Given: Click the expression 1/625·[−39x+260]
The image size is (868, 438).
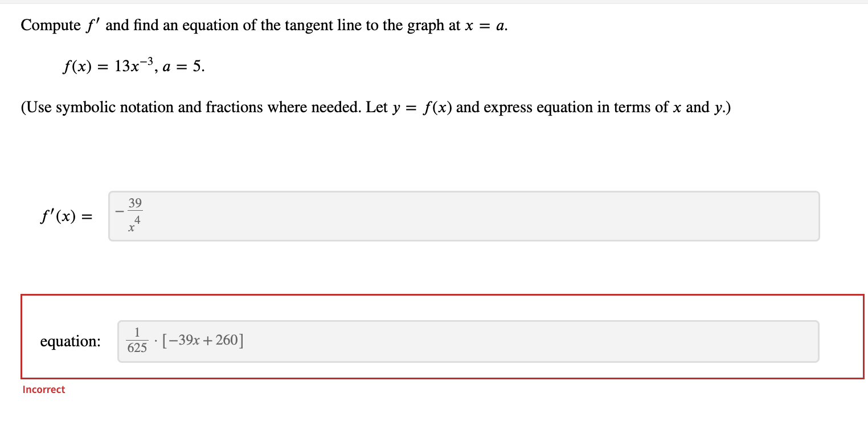Looking at the screenshot, I should pyautogui.click(x=183, y=340).
